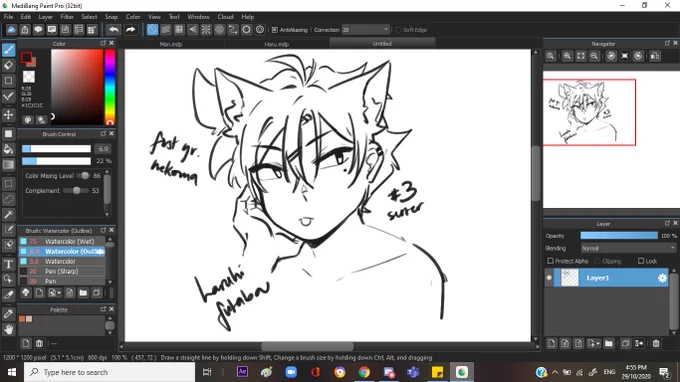
Task: Turn snap off with the blue snap icon
Action: (152, 29)
